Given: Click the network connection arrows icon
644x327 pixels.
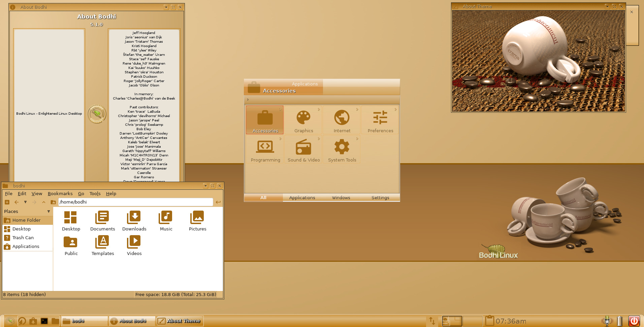Looking at the screenshot, I should 432,321.
